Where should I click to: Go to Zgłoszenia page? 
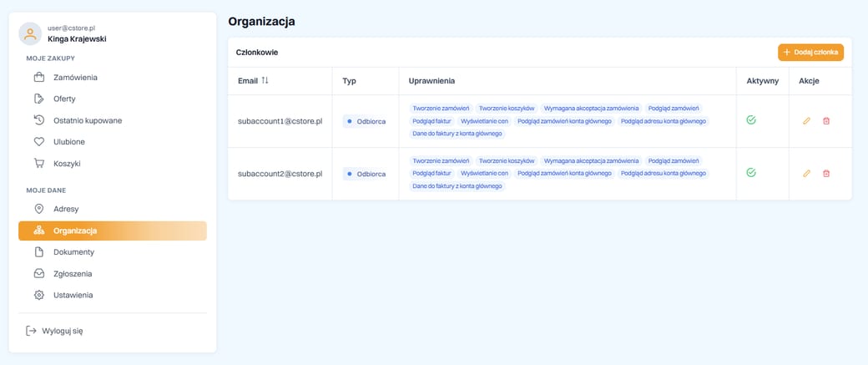(x=113, y=274)
